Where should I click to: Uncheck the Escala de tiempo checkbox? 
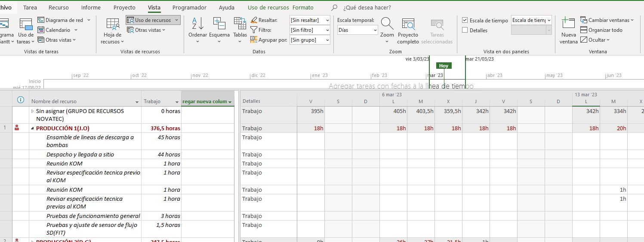[465, 20]
